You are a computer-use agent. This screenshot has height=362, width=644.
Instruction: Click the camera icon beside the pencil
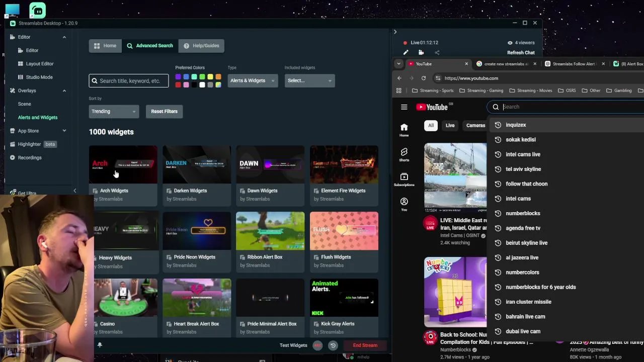point(421,52)
